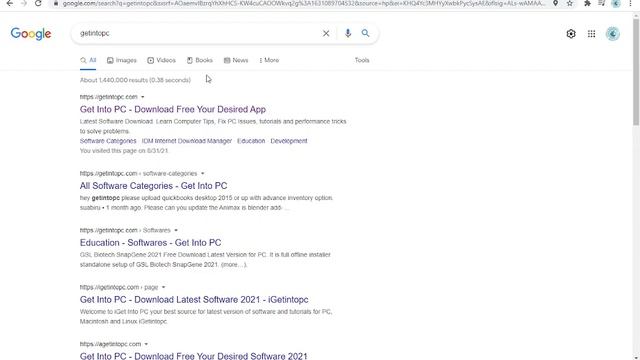This screenshot has width=640, height=360.
Task: Click into the search box containing getintopc
Action: (x=198, y=33)
